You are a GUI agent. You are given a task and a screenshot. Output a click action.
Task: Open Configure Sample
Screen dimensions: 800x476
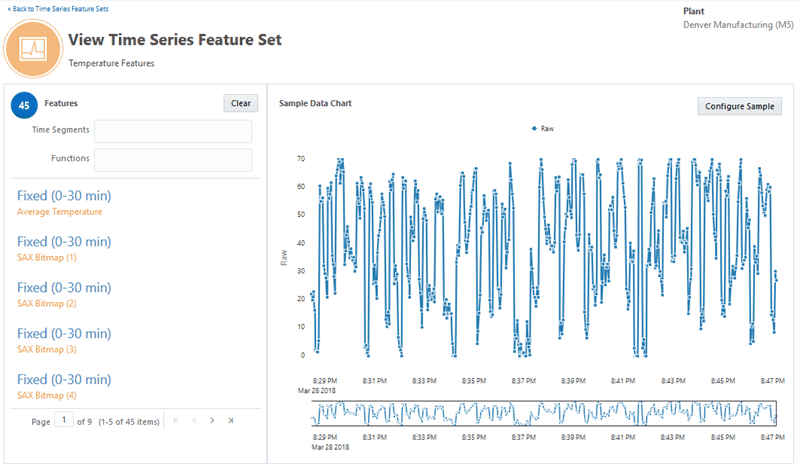click(739, 106)
